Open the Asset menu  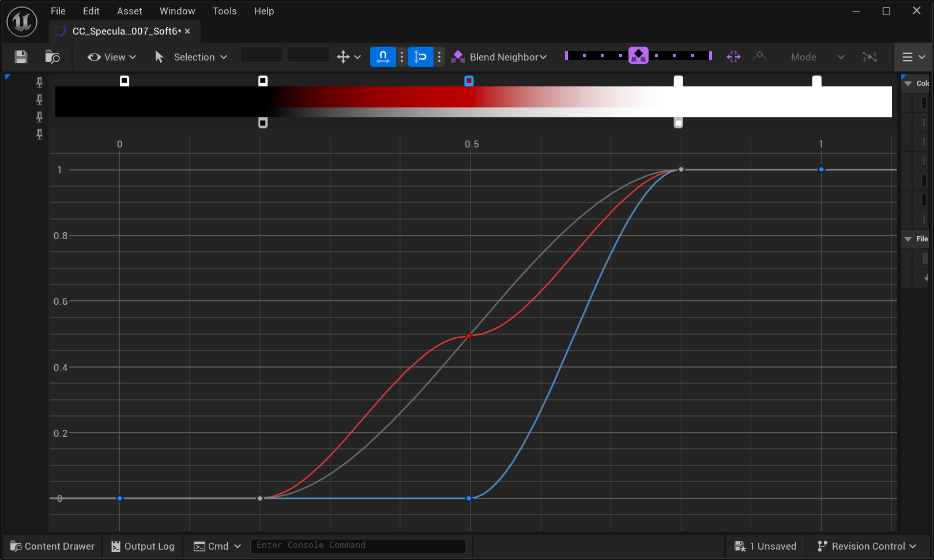(129, 11)
